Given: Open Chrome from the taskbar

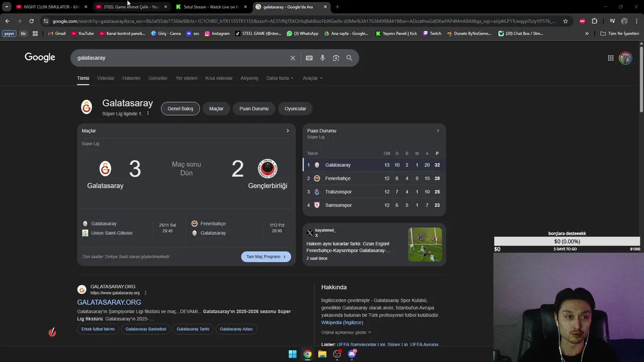Looking at the screenshot, I should [x=307, y=354].
